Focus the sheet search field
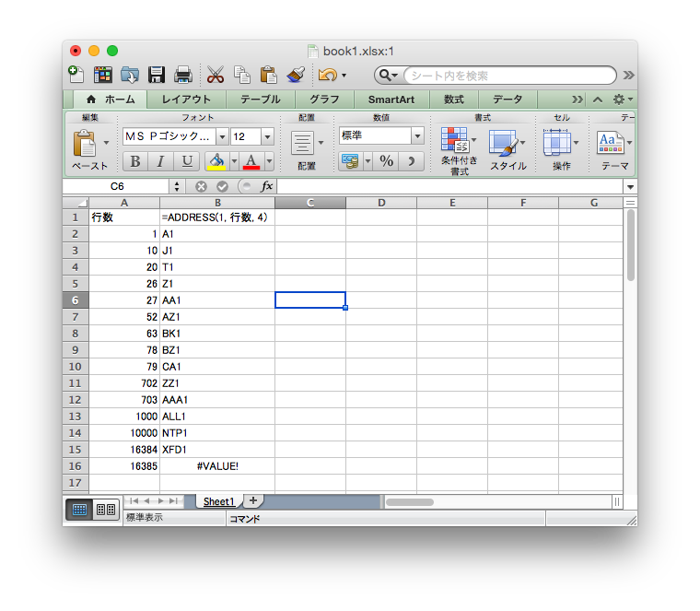 [x=510, y=76]
